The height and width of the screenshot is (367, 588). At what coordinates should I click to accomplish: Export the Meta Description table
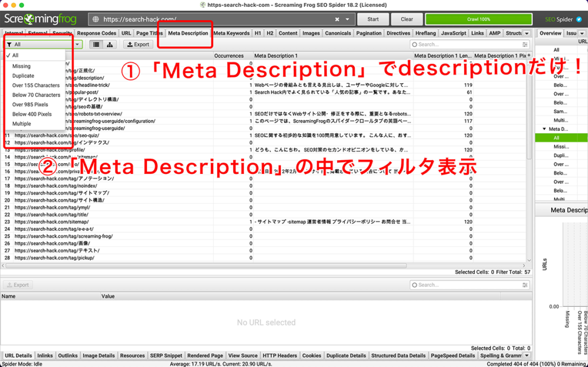(138, 44)
